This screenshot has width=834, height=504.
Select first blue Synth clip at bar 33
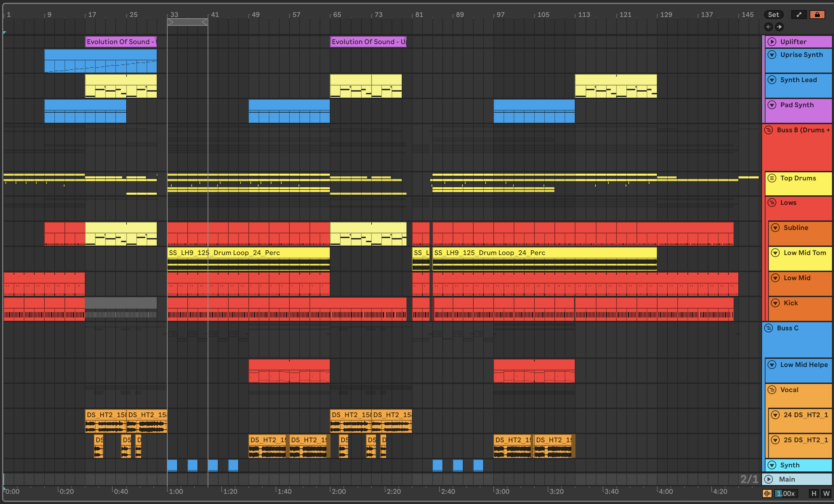tap(172, 465)
